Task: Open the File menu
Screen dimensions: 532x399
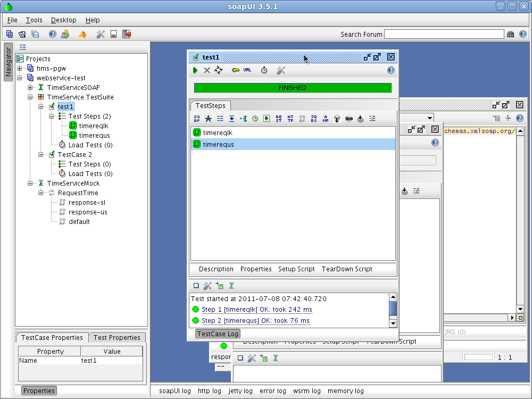Action: point(12,20)
